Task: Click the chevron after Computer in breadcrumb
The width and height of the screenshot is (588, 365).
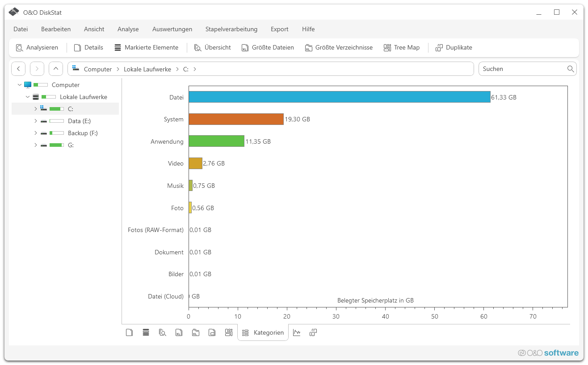Action: coord(118,69)
